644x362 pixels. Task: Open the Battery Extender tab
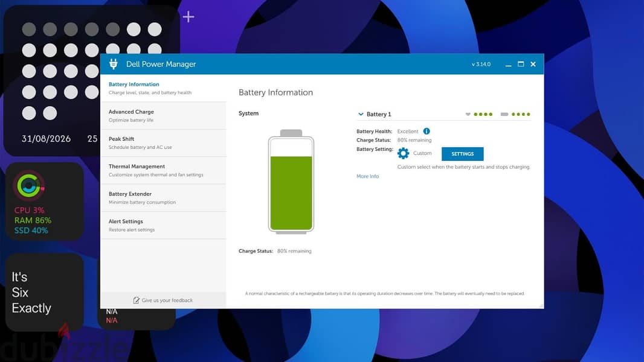(163, 198)
